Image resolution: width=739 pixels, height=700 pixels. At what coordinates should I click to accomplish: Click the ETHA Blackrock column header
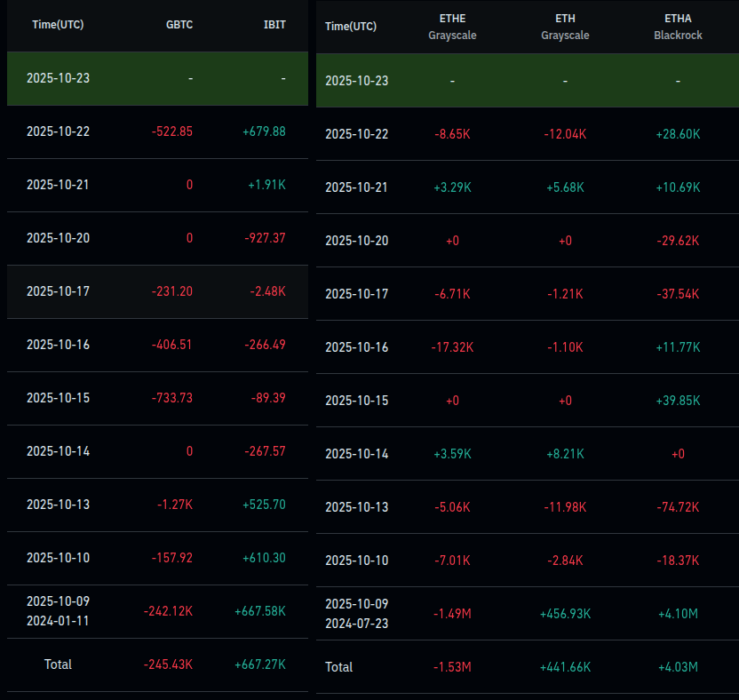pos(678,25)
